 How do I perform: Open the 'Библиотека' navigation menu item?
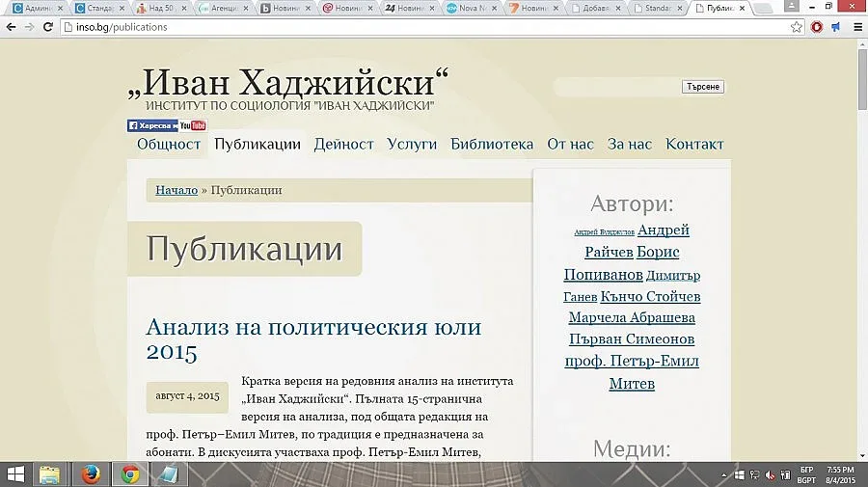click(x=492, y=144)
